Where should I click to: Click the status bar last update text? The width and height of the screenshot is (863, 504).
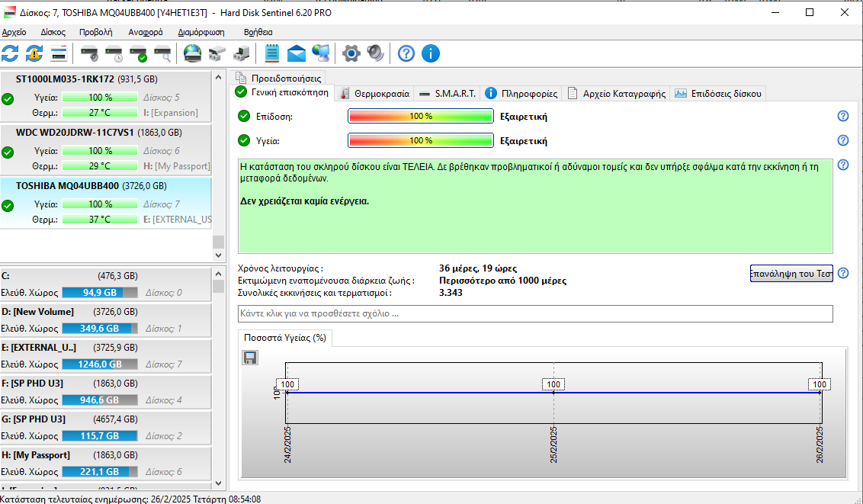click(x=130, y=499)
